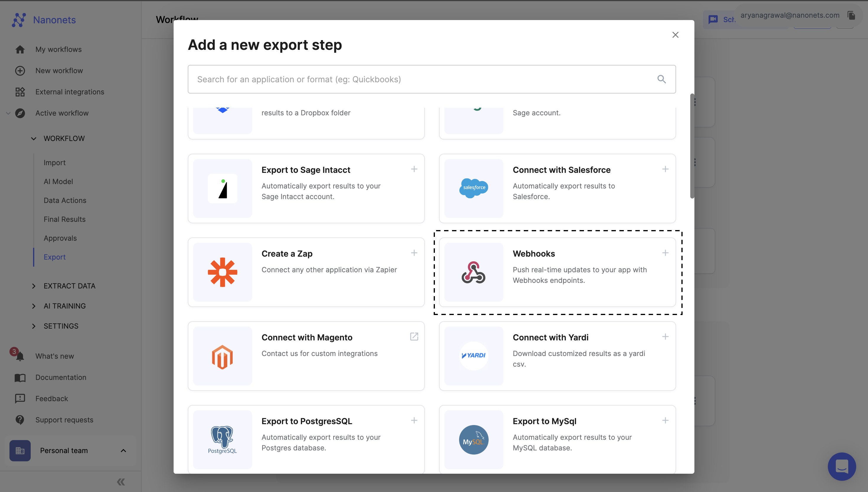Add the Connect with Salesforce step
This screenshot has height=492, width=868.
[x=665, y=169]
